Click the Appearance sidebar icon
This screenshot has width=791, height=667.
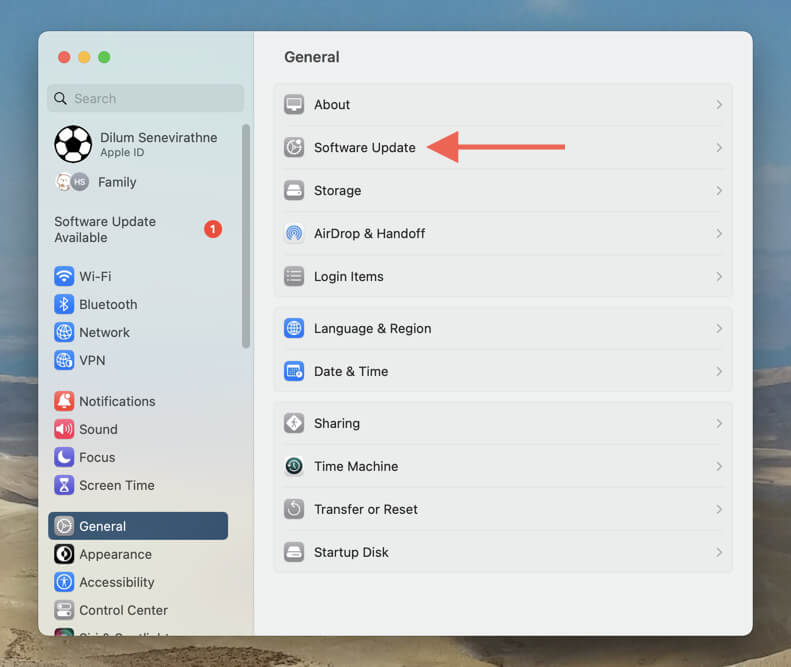[64, 554]
